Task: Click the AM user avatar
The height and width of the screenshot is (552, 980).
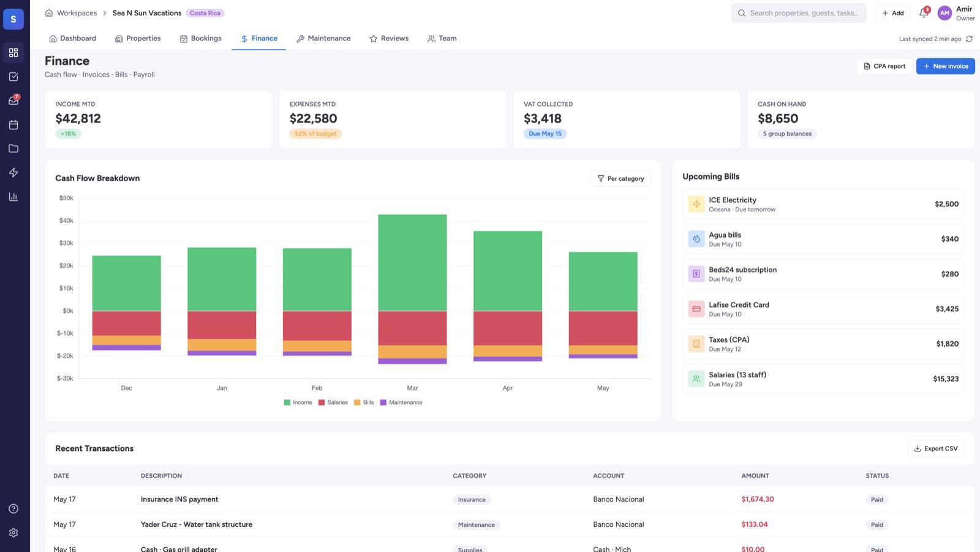Action: point(944,13)
